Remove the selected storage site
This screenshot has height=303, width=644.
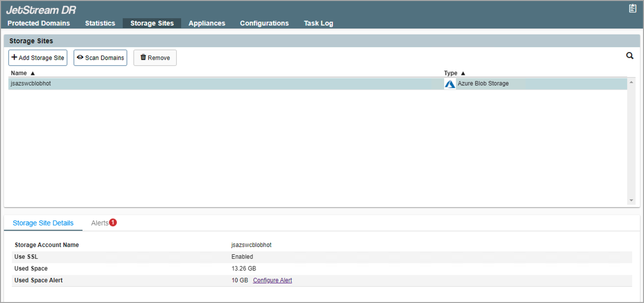tap(155, 58)
